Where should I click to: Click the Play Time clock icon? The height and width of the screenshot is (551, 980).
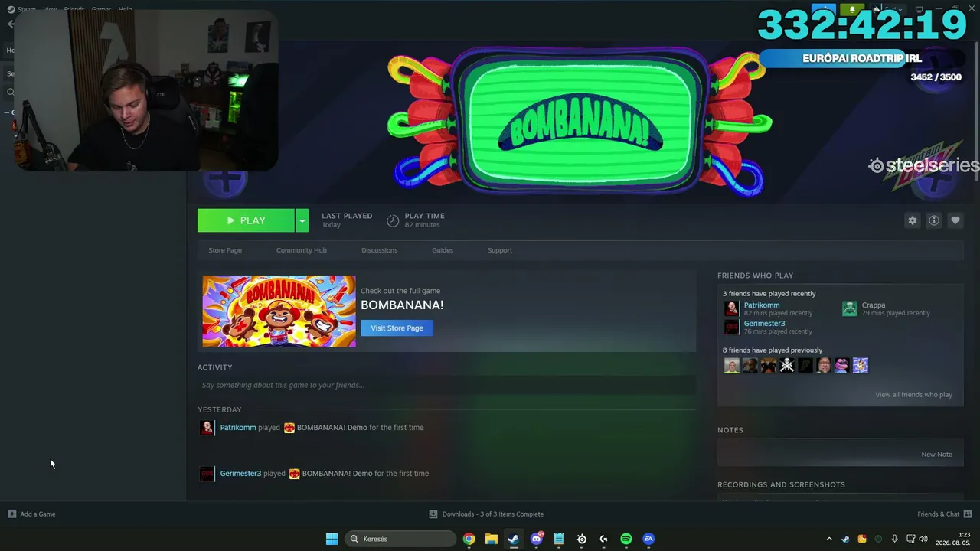393,220
